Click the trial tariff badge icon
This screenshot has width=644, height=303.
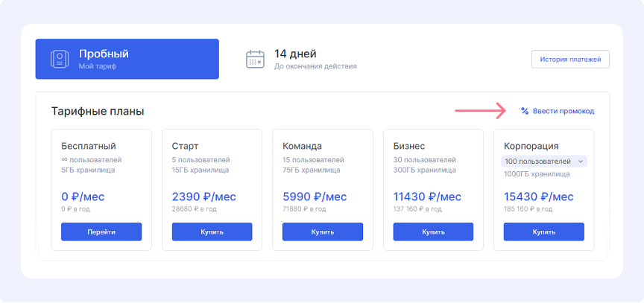point(60,59)
